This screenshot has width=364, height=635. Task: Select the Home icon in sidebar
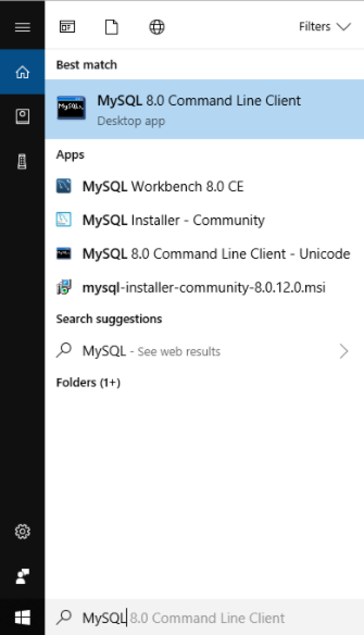tap(22, 72)
